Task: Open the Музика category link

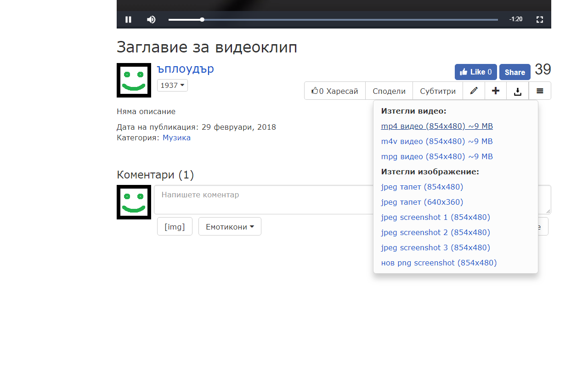Action: tap(176, 137)
